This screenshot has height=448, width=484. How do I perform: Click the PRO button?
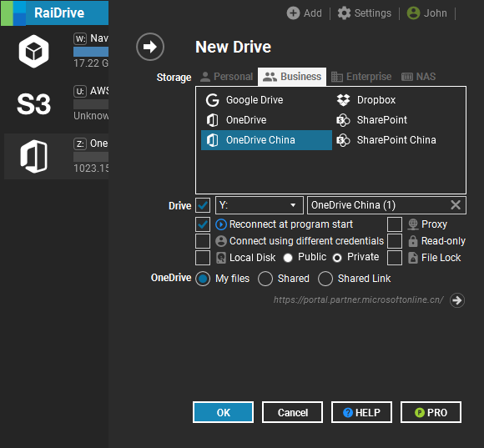click(x=431, y=412)
